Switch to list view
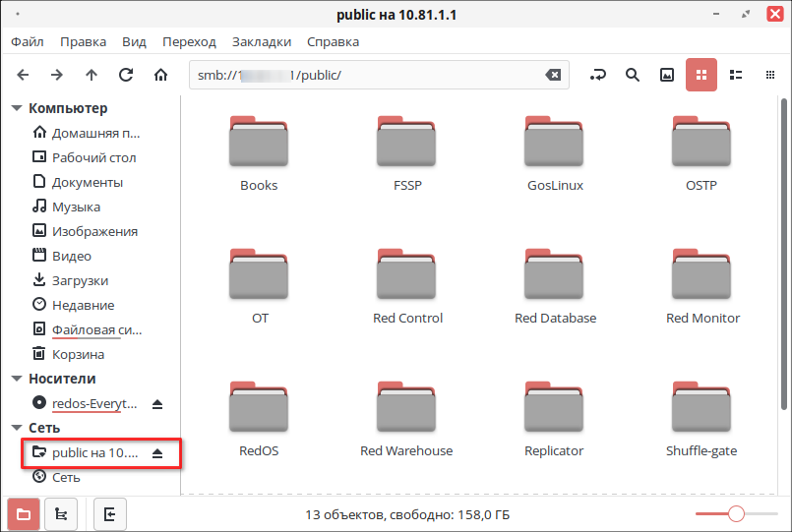 pos(736,75)
